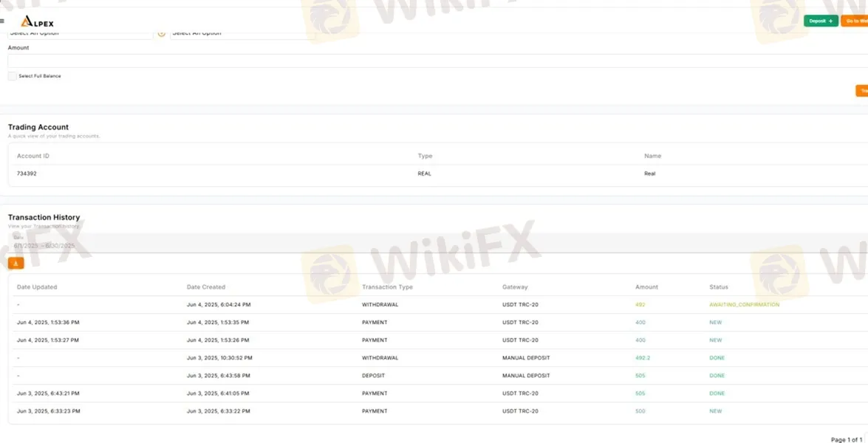Click the orange circular icon between option dropdowns
Screen dimensions: 868x443
[x=162, y=33]
